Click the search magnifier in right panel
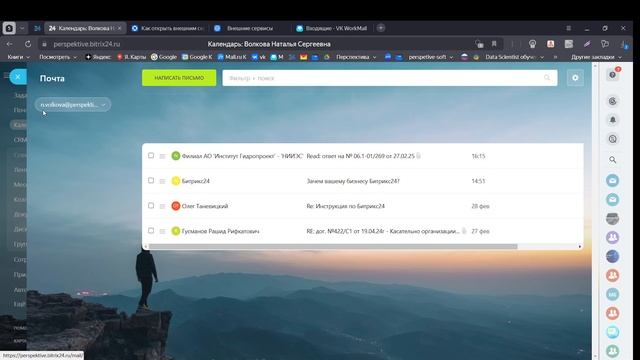Image resolution: width=640 pixels, height=360 pixels. click(x=613, y=160)
